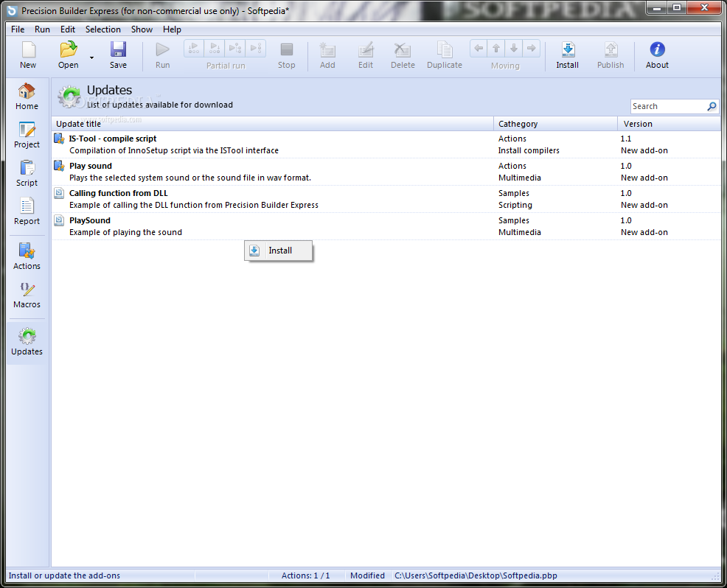Open the Edit menu
The width and height of the screenshot is (727, 588).
68,29
